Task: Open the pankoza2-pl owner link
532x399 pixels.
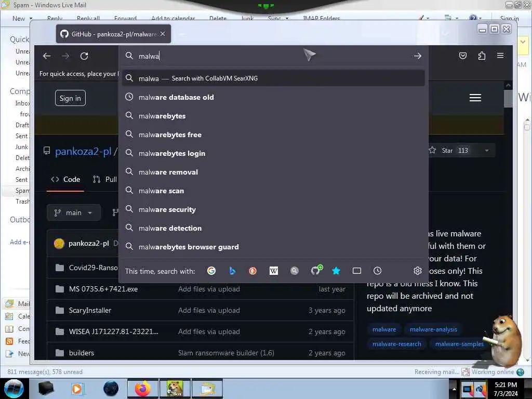Action: tap(84, 151)
